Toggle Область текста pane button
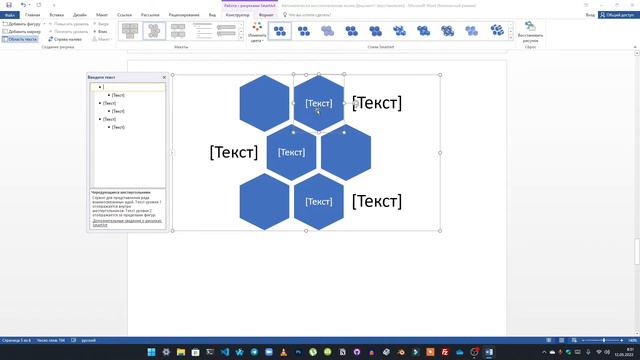The height and width of the screenshot is (360, 640). [20, 39]
